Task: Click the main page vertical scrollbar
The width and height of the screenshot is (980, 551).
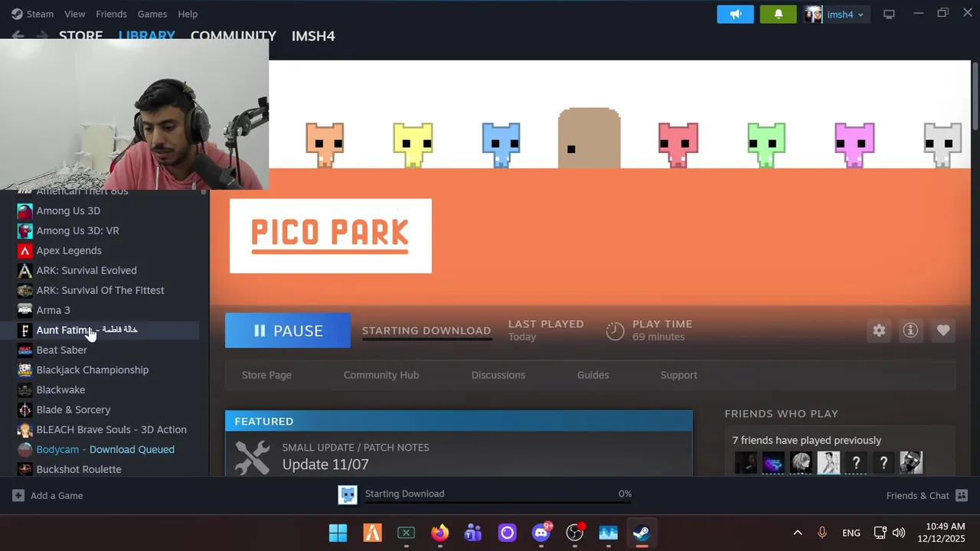Action: (975, 96)
